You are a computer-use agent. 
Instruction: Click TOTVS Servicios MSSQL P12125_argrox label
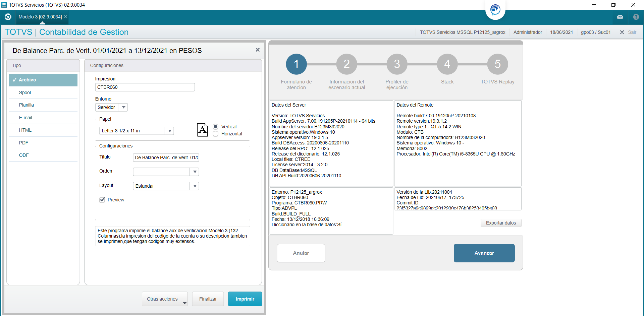[x=463, y=32]
